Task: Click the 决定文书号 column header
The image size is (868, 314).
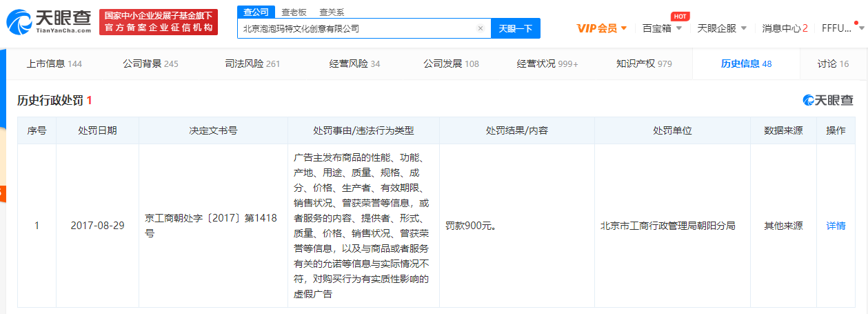Action: tap(213, 130)
